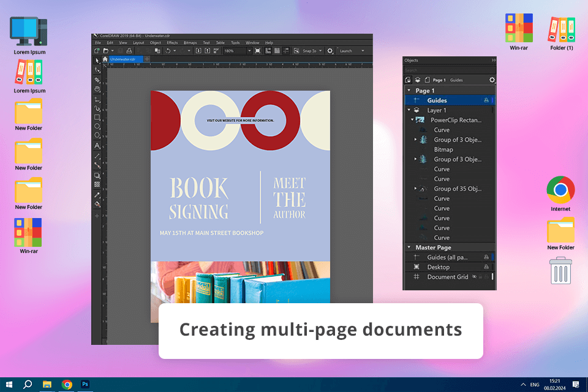This screenshot has height=392, width=588.
Task: Click the Publish to PDF icon
Action: click(x=216, y=51)
